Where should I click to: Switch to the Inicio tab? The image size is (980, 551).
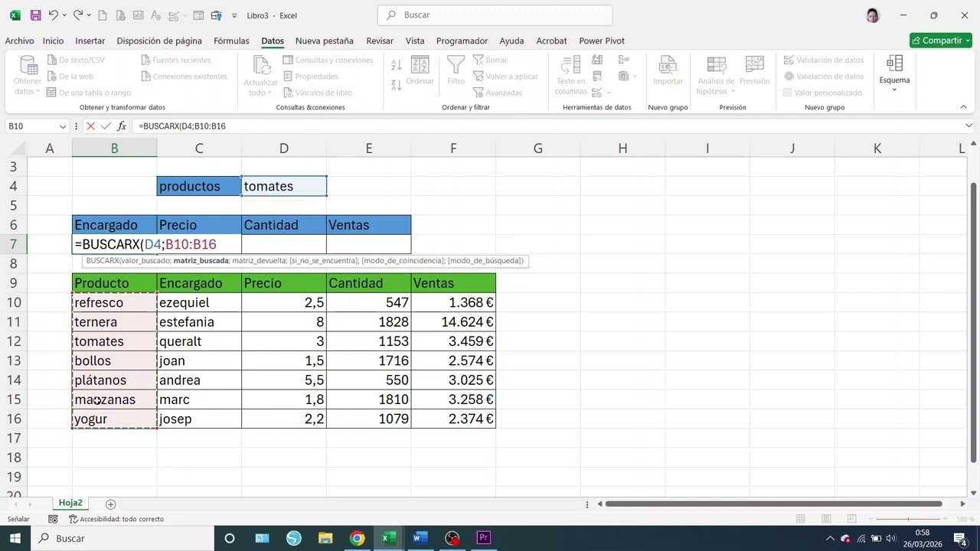click(53, 41)
